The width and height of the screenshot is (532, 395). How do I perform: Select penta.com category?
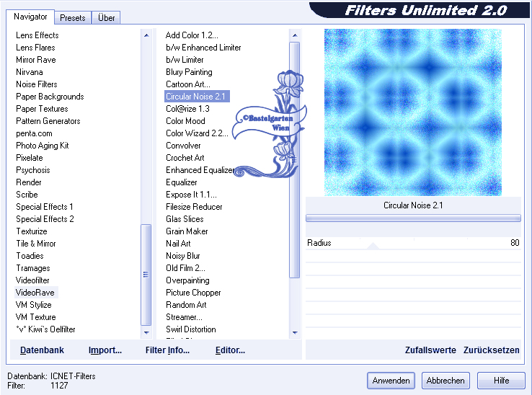34,133
